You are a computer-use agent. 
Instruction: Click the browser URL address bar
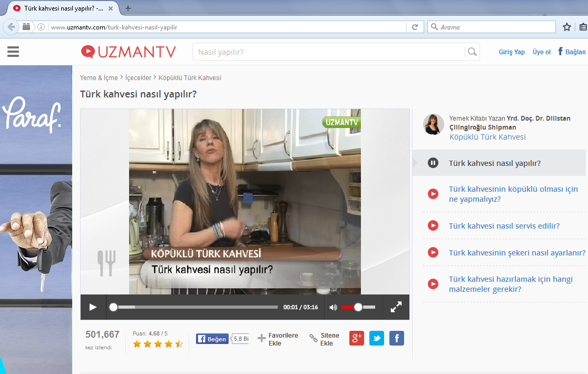[x=228, y=27]
